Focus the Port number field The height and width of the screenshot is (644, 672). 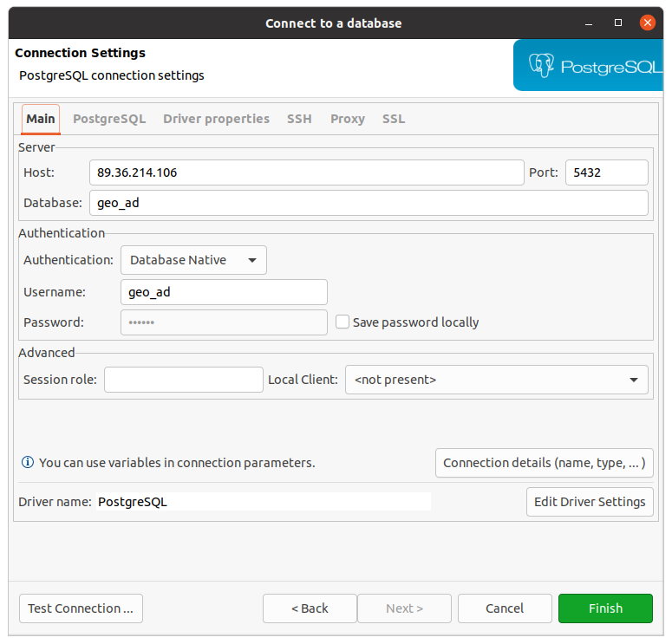coord(606,172)
